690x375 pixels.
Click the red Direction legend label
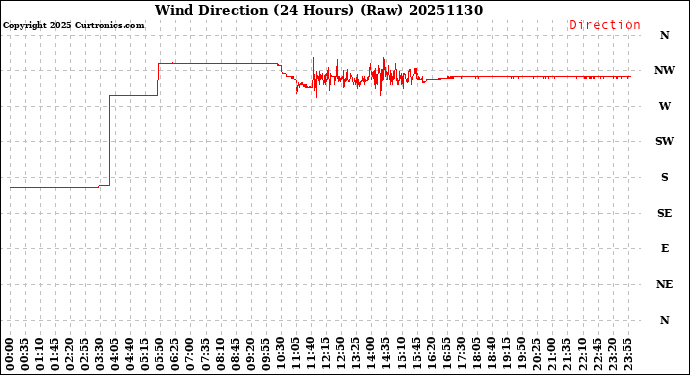[x=605, y=25]
